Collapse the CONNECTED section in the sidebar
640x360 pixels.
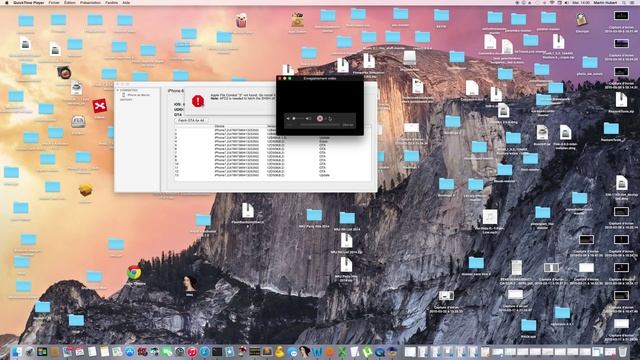click(117, 90)
